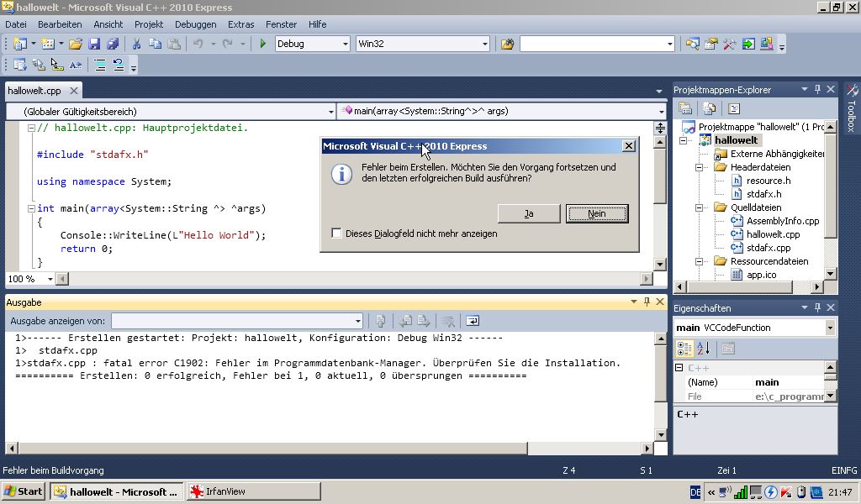
Task: Open the Win32 platform dropdown
Action: coord(485,44)
